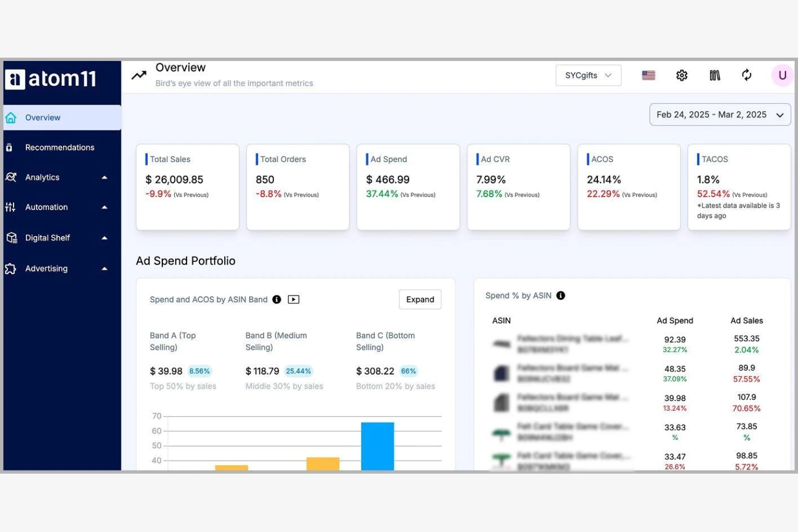Click the library/bookshelf icon in top bar
Viewport: 798px width, 532px height.
pos(714,75)
